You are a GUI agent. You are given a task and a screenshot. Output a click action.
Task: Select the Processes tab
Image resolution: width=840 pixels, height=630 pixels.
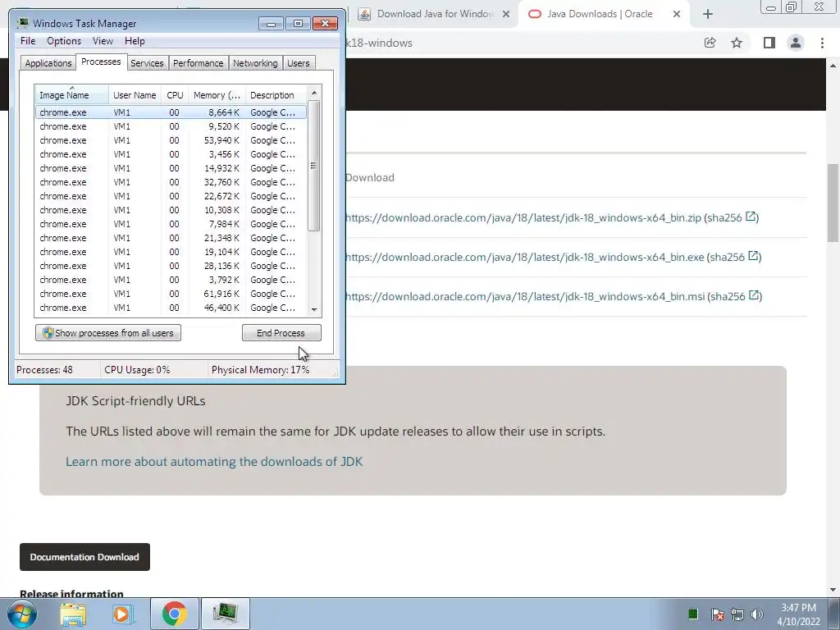click(x=101, y=62)
